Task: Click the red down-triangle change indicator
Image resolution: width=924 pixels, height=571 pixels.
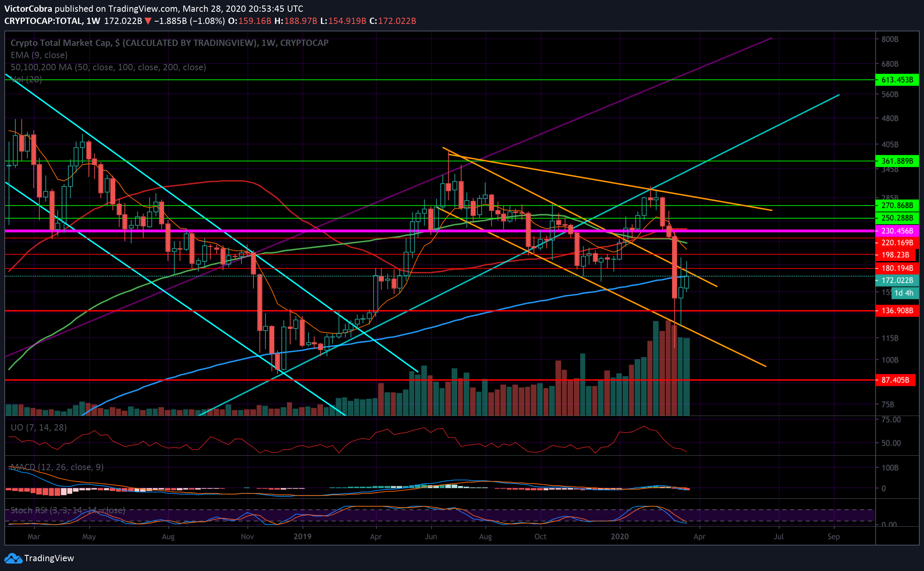Action: point(148,21)
